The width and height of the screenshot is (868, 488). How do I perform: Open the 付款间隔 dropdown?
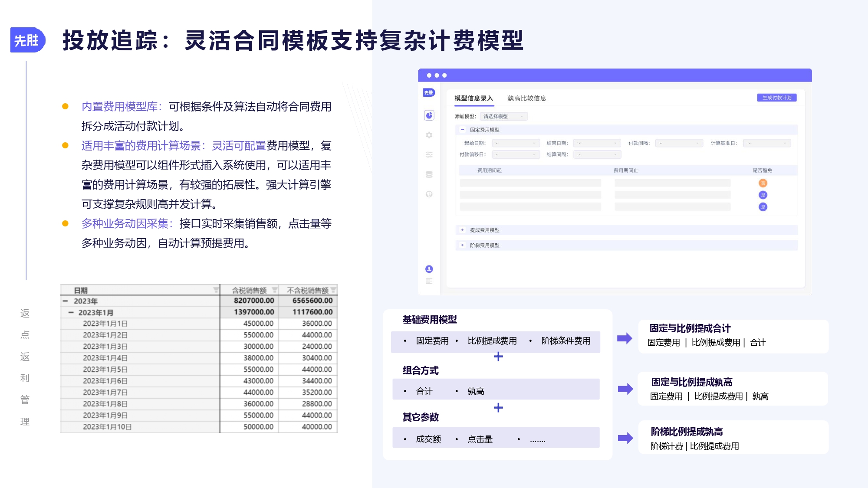[x=679, y=143]
